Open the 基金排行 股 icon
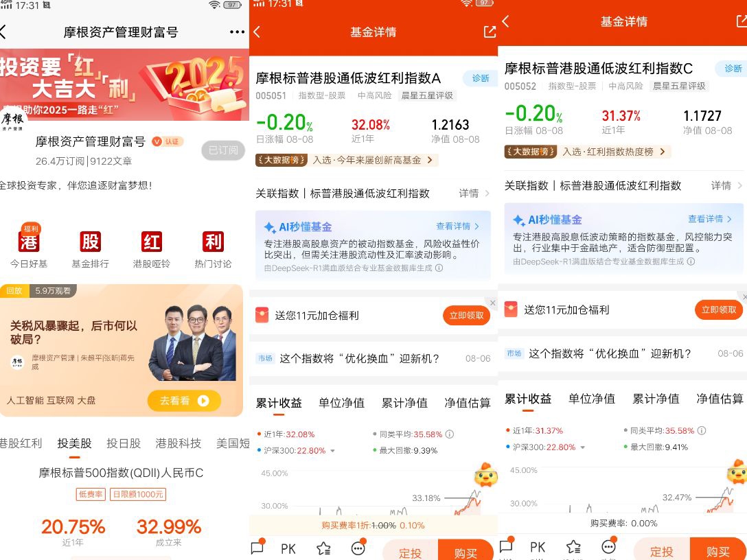 tap(90, 241)
